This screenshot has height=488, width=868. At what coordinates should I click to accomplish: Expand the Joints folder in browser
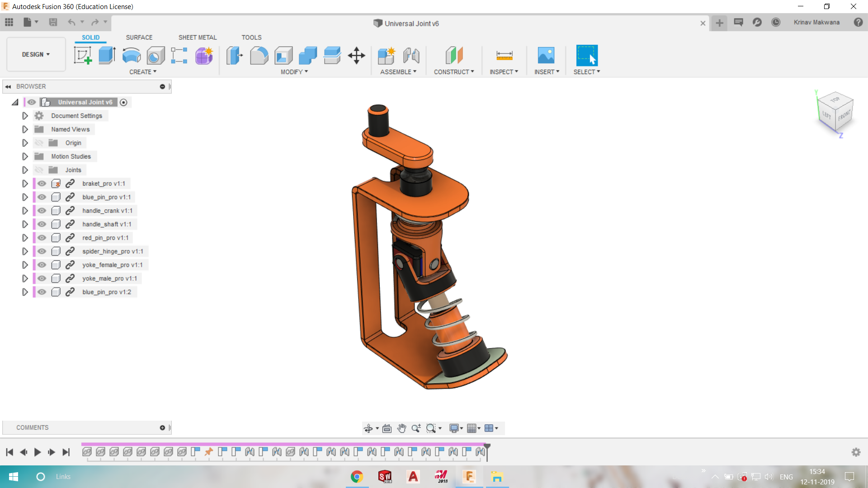25,170
